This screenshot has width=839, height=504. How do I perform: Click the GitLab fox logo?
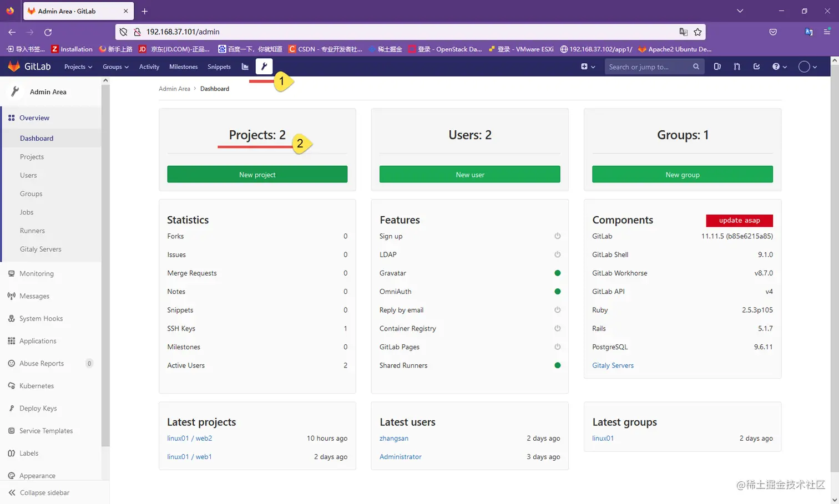pos(14,67)
